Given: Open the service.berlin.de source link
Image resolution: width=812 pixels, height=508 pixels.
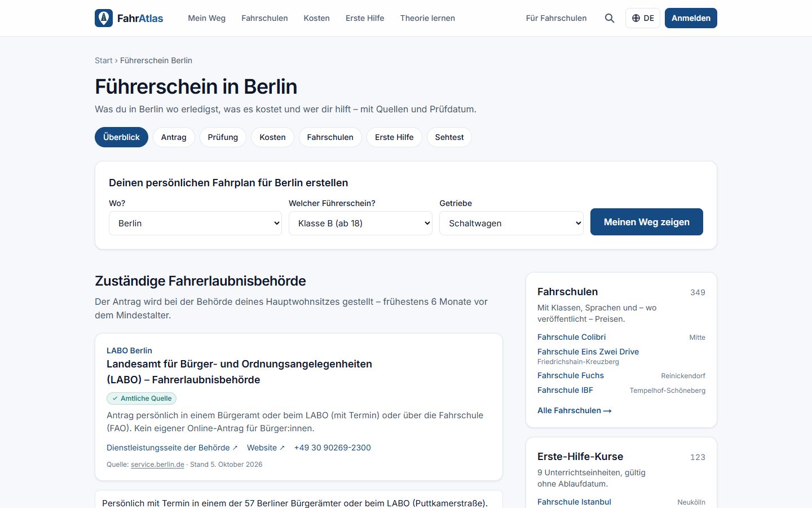Looking at the screenshot, I should (x=157, y=465).
